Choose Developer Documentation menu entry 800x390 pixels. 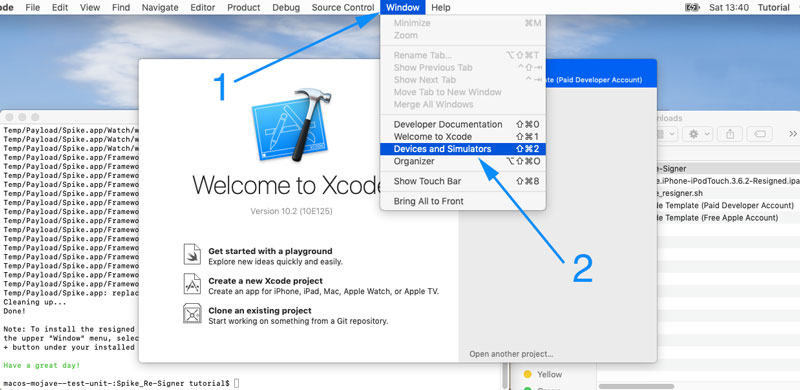point(463,125)
